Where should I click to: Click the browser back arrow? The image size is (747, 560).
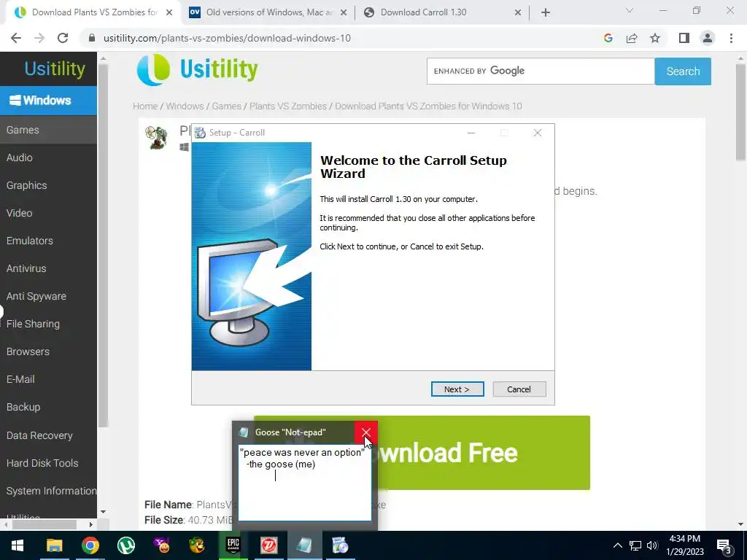[16, 38]
